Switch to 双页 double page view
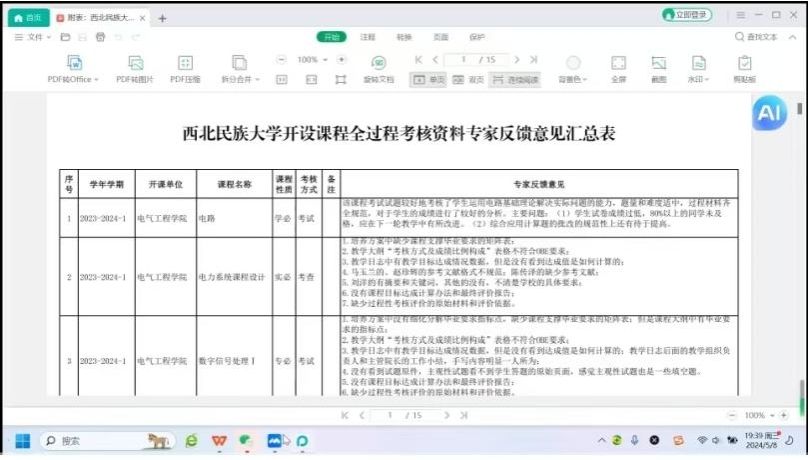Image resolution: width=808 pixels, height=460 pixels. pyautogui.click(x=469, y=79)
